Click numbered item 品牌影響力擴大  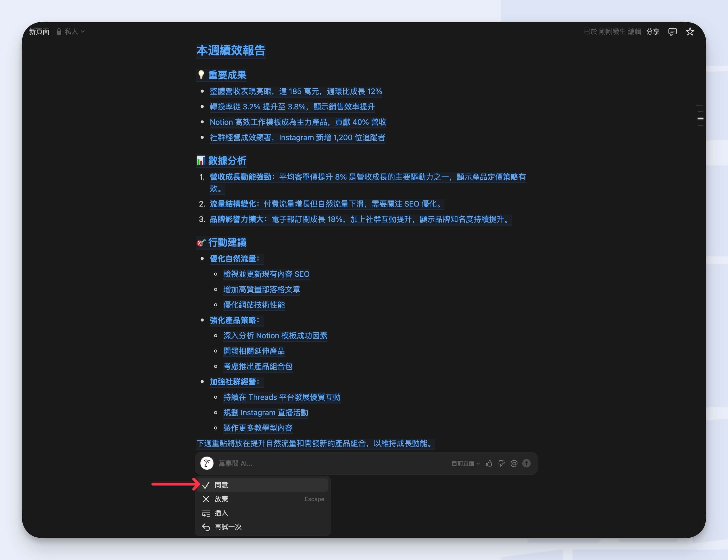click(360, 219)
